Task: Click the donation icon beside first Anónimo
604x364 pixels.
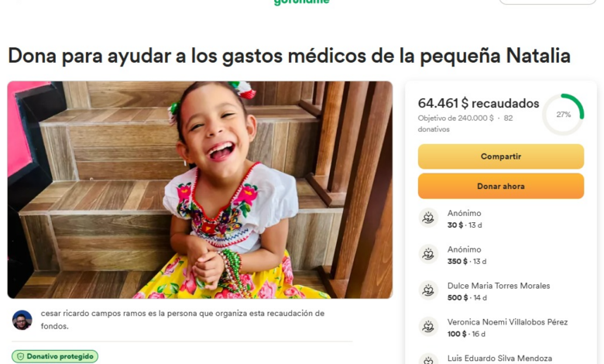Action: pyautogui.click(x=428, y=218)
